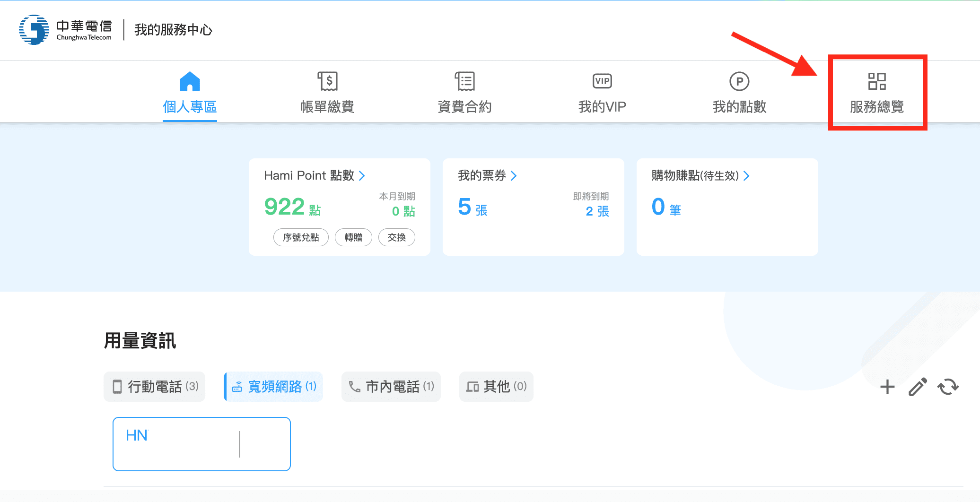
Task: Open the 服務總覽 grid icon
Action: click(x=877, y=81)
